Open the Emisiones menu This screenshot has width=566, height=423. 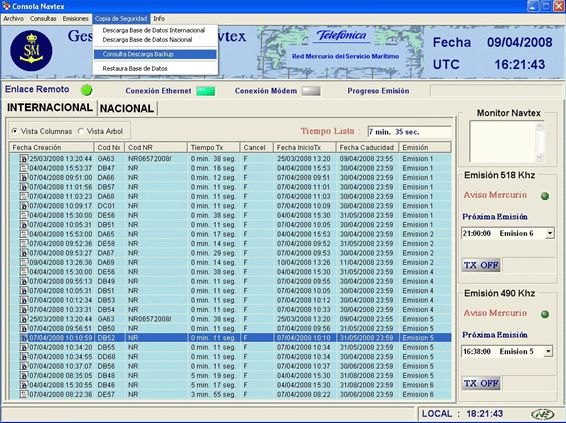click(75, 18)
